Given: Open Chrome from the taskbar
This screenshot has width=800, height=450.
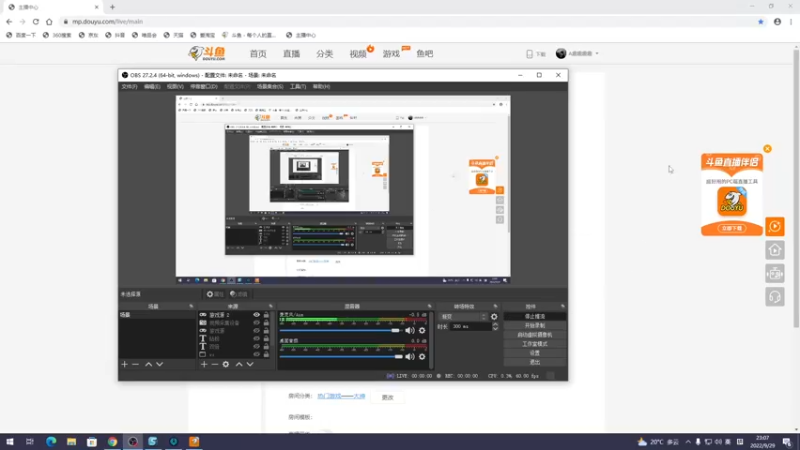Looking at the screenshot, I should pos(112,442).
